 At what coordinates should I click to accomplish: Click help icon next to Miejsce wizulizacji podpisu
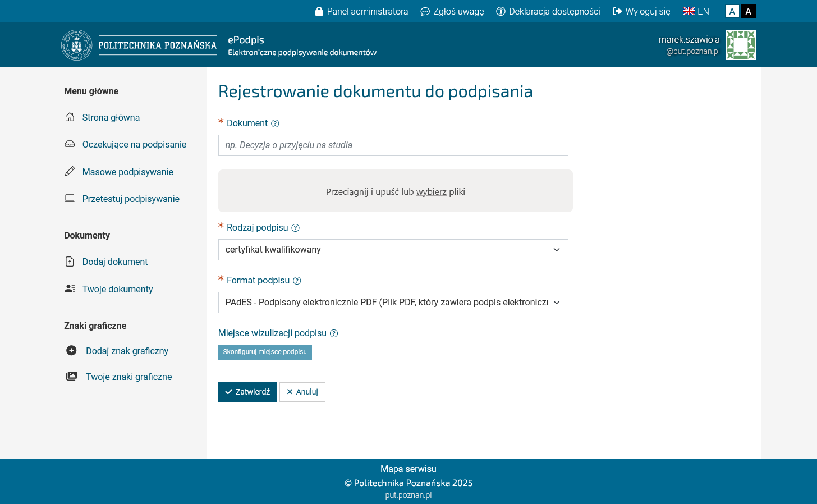[x=334, y=333]
